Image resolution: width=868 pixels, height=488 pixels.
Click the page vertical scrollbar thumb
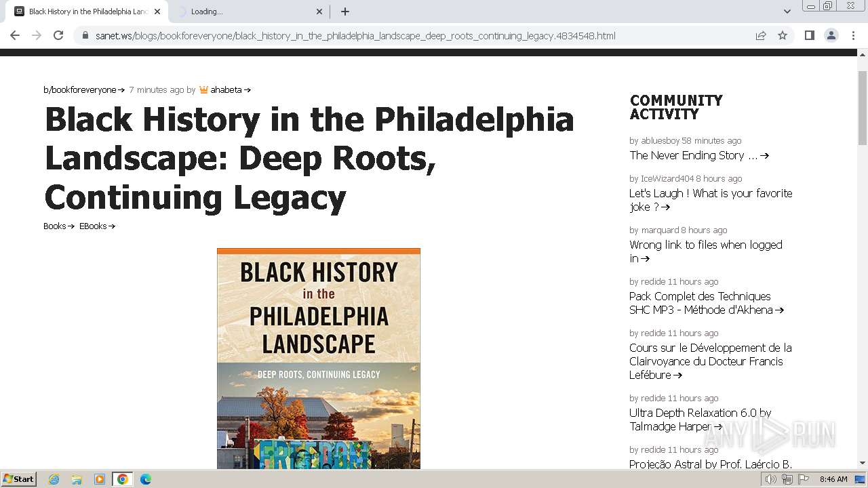coord(863,108)
